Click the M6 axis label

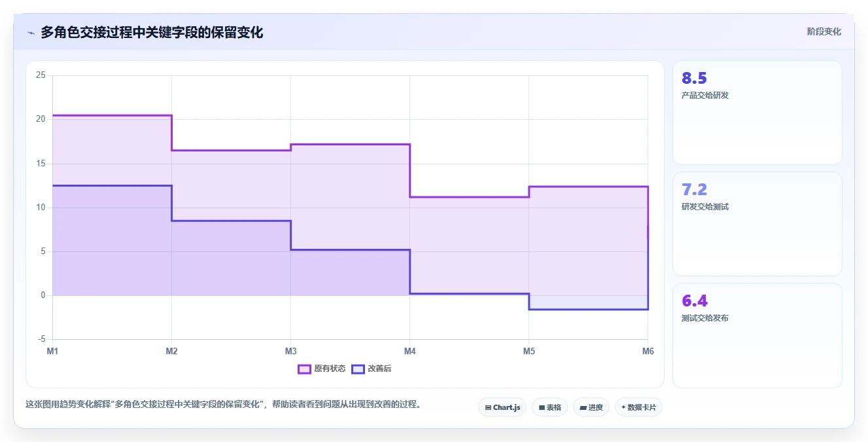pos(648,352)
